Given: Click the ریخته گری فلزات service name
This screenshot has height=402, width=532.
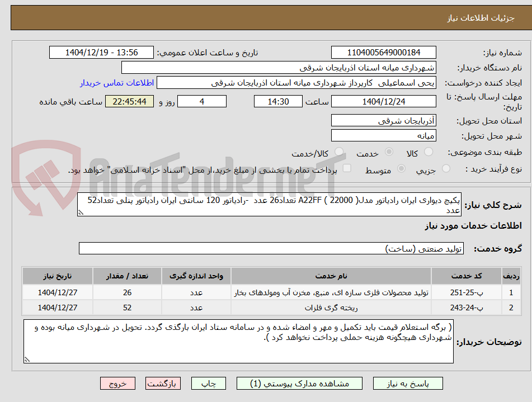Looking at the screenshot, I should pyautogui.click(x=331, y=308).
